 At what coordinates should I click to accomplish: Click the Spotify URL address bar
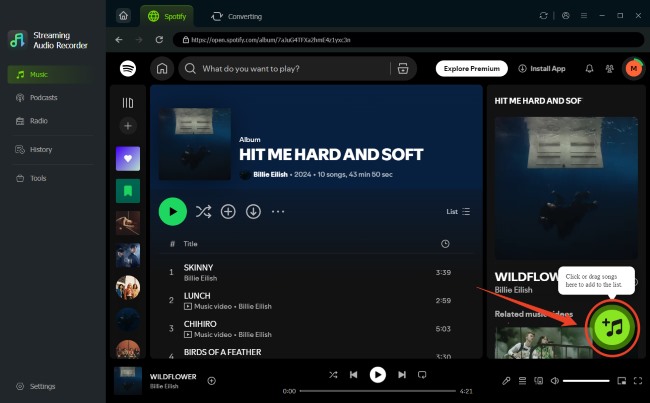coord(408,40)
